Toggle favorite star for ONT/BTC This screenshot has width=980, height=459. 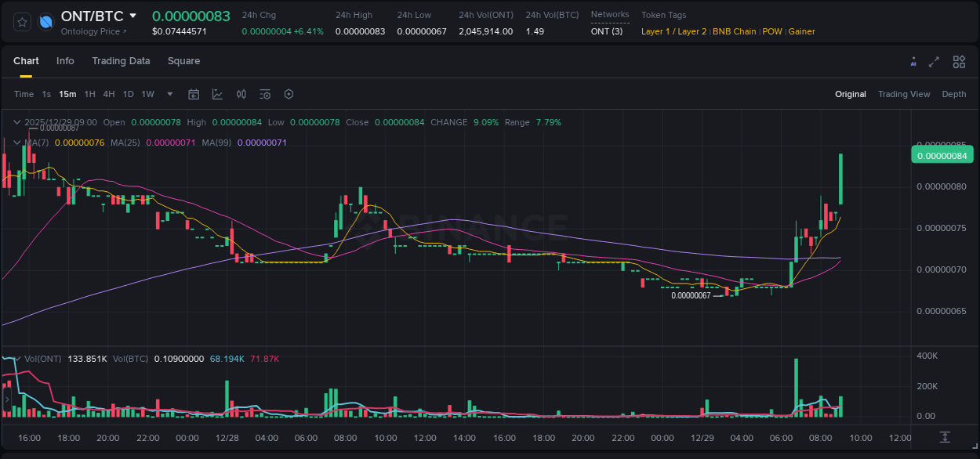click(21, 21)
